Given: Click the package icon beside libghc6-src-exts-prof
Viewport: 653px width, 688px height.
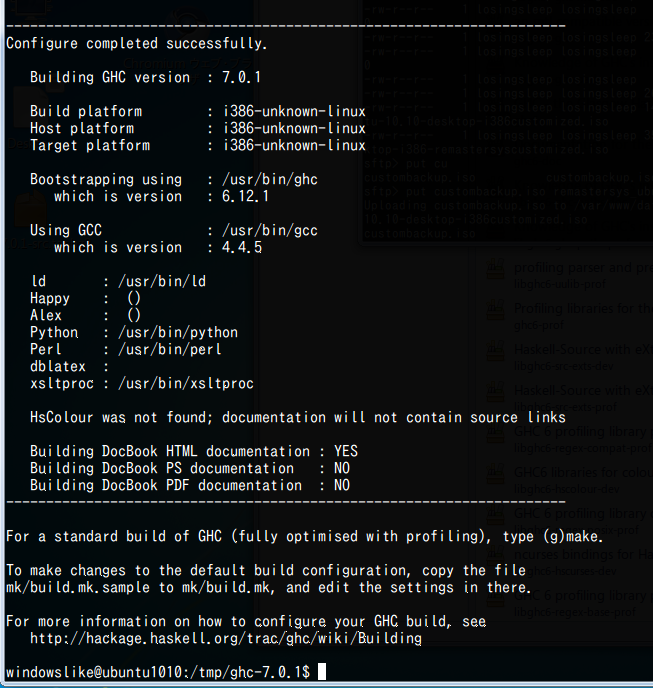Looking at the screenshot, I should (x=496, y=392).
